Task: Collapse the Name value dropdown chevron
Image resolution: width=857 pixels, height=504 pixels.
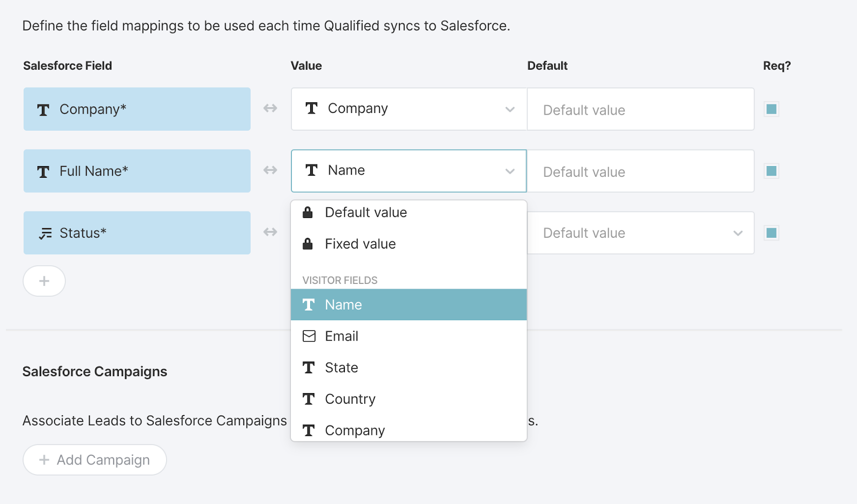Action: pos(509,171)
